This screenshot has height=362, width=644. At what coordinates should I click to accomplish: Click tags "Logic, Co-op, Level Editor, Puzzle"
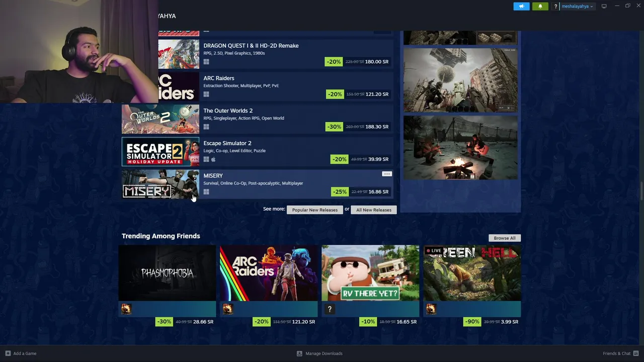(x=234, y=151)
